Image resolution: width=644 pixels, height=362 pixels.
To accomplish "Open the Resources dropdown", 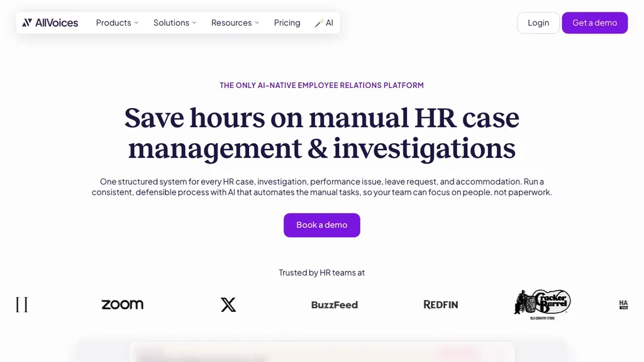I will coord(235,23).
